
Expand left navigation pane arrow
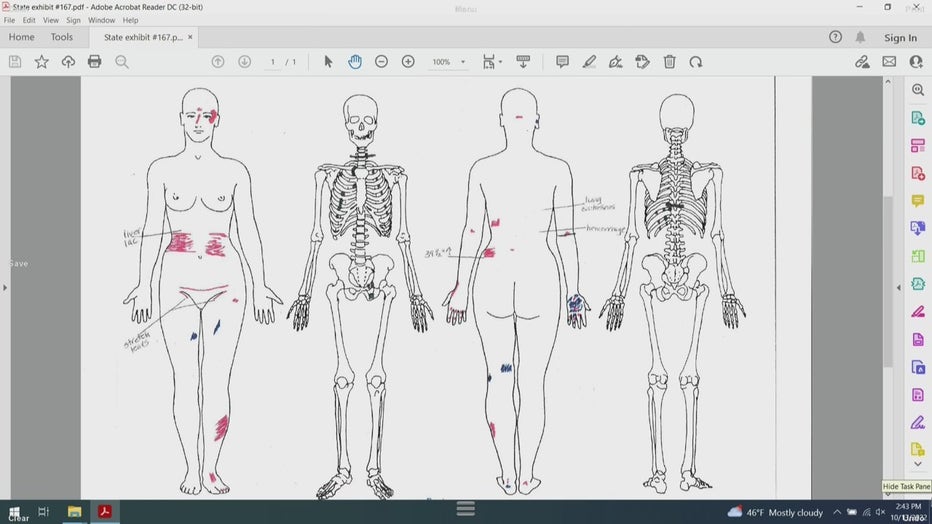click(x=5, y=287)
